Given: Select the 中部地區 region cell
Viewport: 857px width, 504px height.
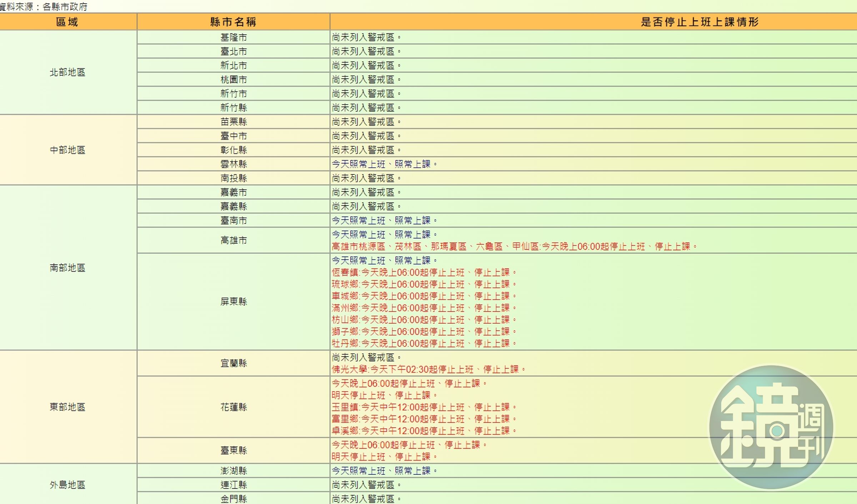Looking at the screenshot, I should click(x=67, y=150).
